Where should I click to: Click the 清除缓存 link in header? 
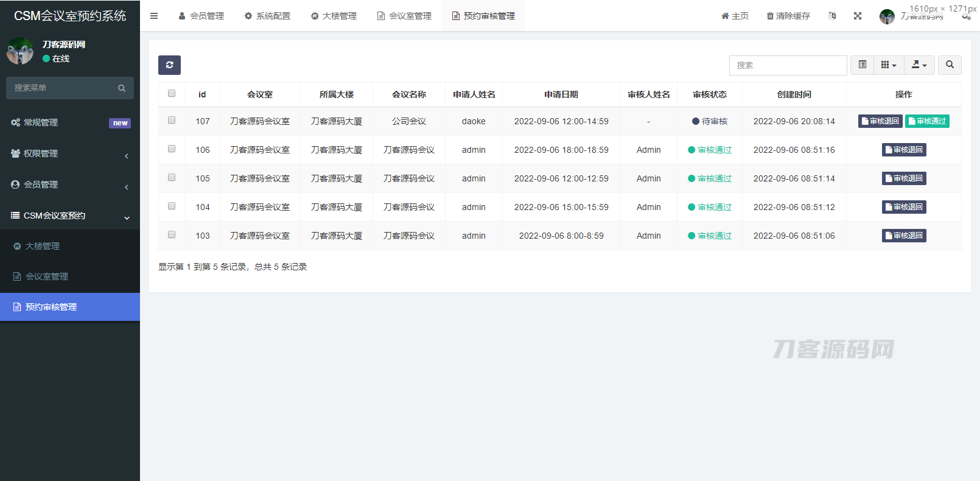788,16
